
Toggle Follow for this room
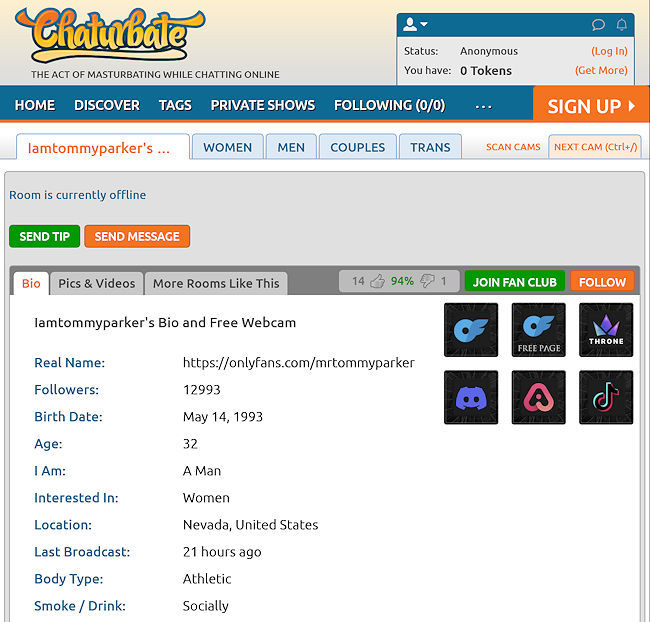pyautogui.click(x=602, y=282)
